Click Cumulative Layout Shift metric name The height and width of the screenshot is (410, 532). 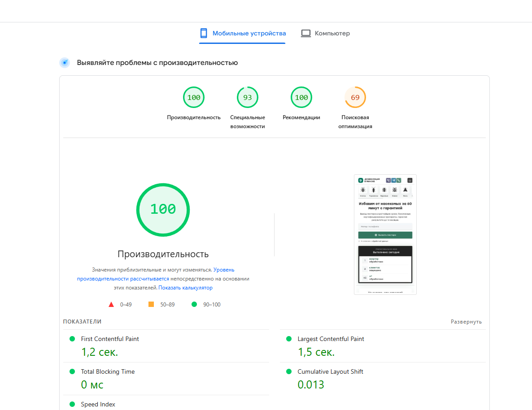click(x=330, y=372)
